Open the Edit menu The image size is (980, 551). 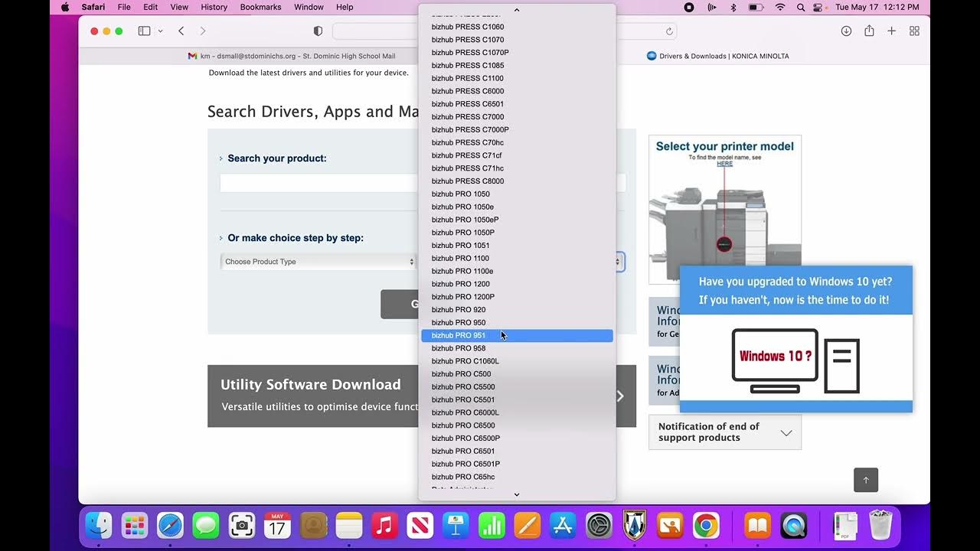151,7
